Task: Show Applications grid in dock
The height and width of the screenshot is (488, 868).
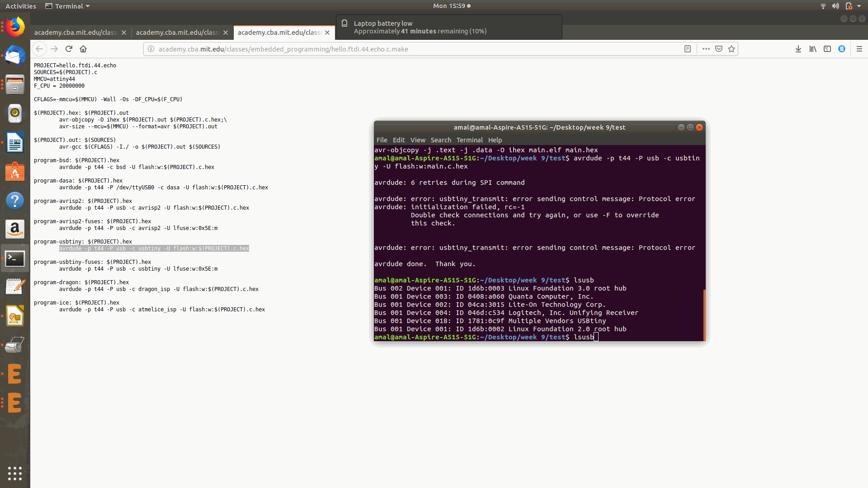Action: 15,473
